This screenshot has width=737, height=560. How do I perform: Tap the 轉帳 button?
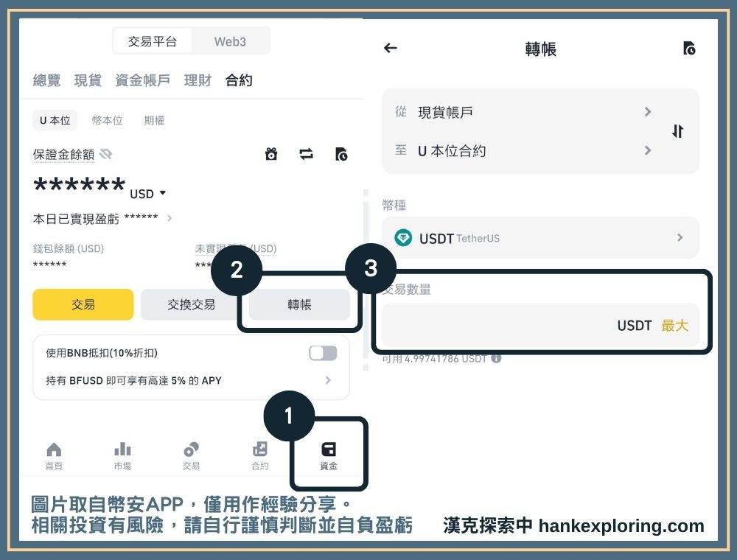pyautogui.click(x=299, y=304)
